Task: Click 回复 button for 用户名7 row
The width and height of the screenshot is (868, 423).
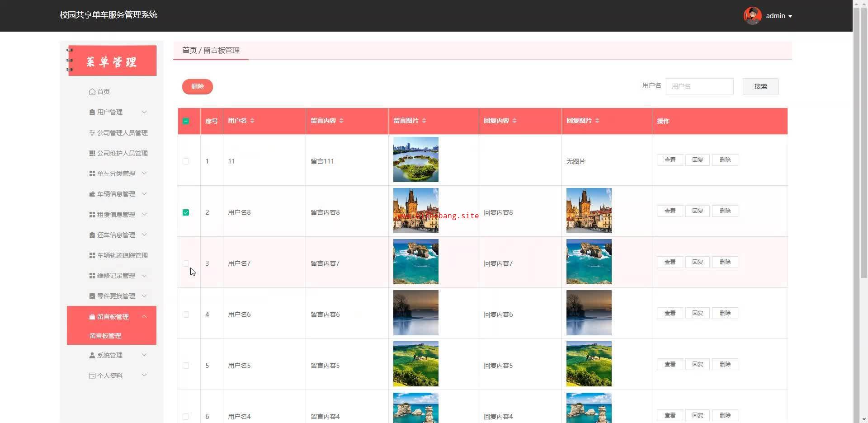Action: coord(697,262)
